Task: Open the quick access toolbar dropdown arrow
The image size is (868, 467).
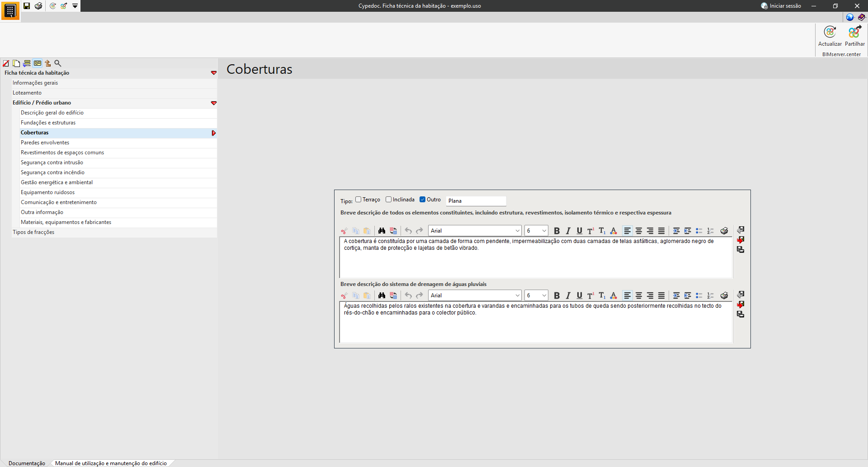Action: [75, 6]
